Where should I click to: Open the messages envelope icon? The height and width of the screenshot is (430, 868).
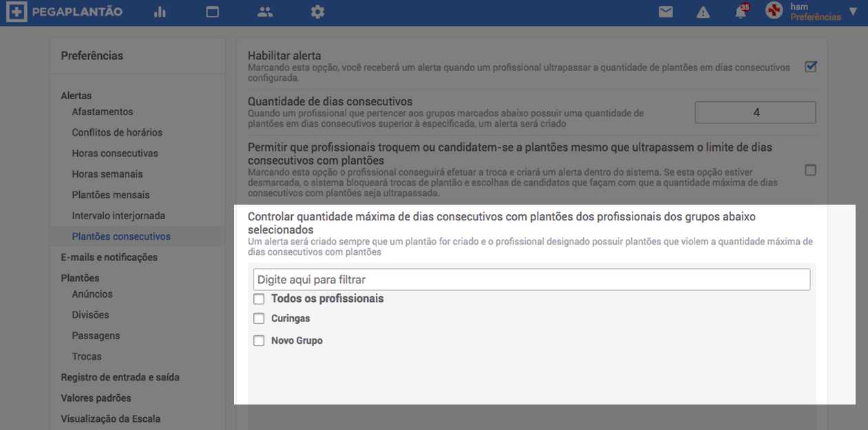tap(666, 12)
